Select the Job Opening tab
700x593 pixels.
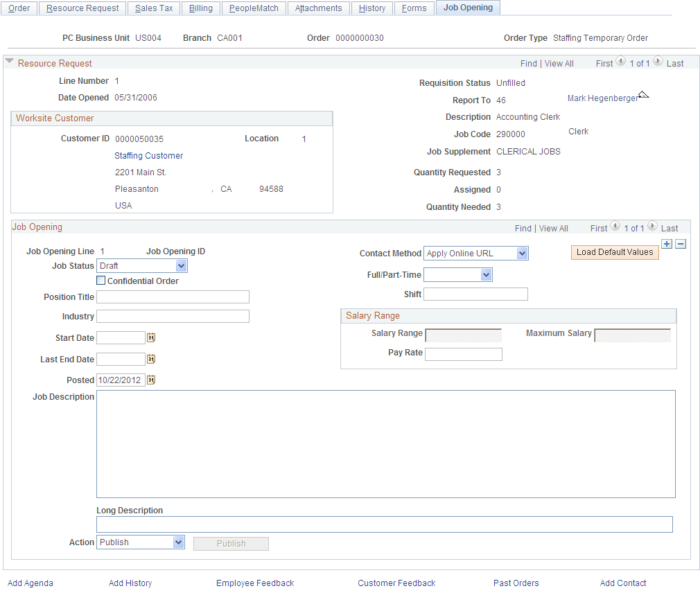tap(468, 8)
